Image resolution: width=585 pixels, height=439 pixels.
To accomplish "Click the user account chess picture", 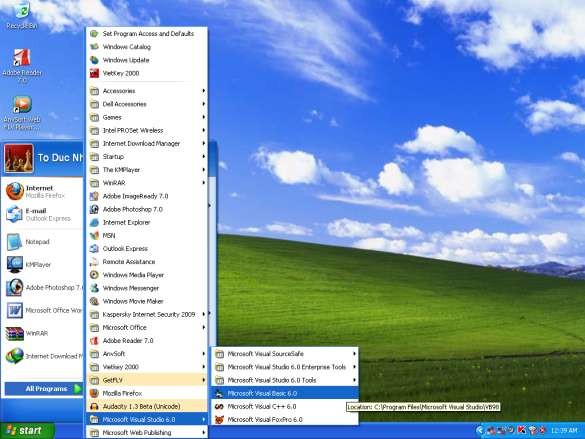I will [19, 159].
